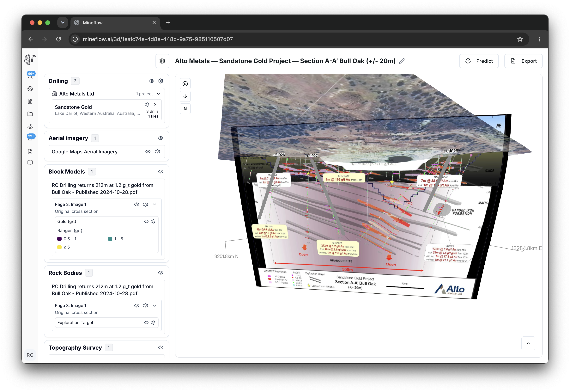Screen dimensions: 570x392
Task: Click the yellow ≥ 5 range swatch
Action: click(59, 247)
